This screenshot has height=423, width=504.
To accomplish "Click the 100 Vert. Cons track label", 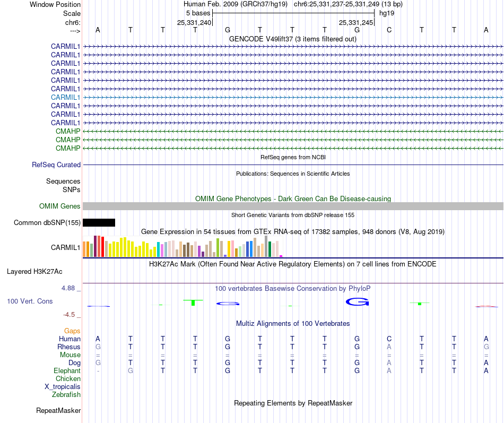I will tap(30, 301).
